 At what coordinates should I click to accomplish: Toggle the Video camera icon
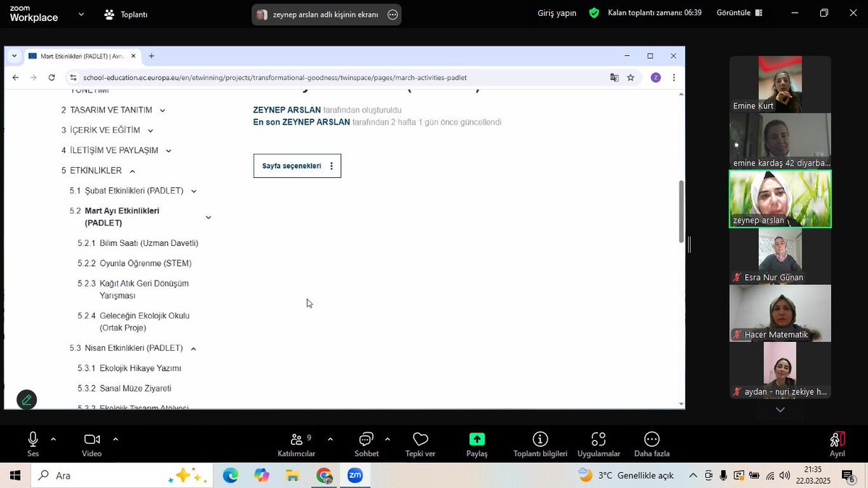click(x=92, y=440)
